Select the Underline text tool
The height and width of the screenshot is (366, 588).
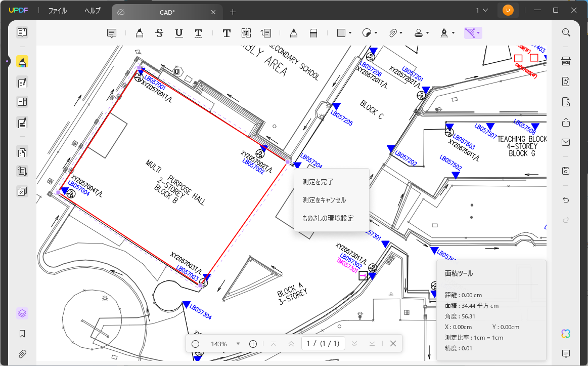click(x=178, y=32)
